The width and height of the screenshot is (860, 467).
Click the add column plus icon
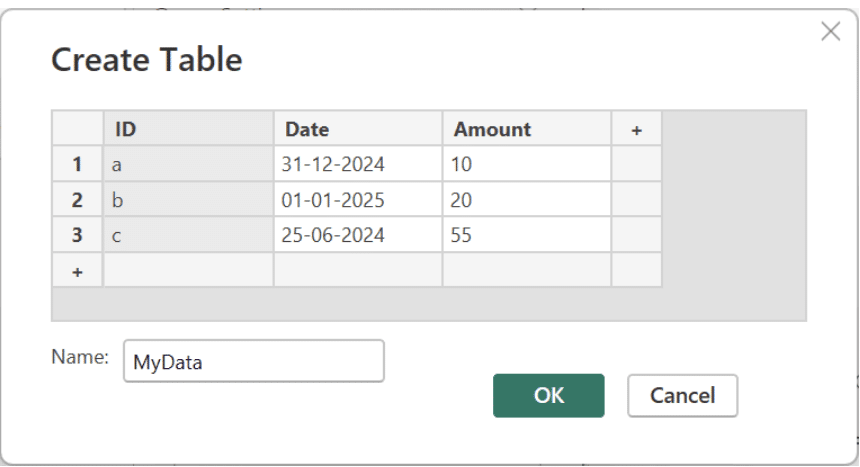tap(636, 130)
